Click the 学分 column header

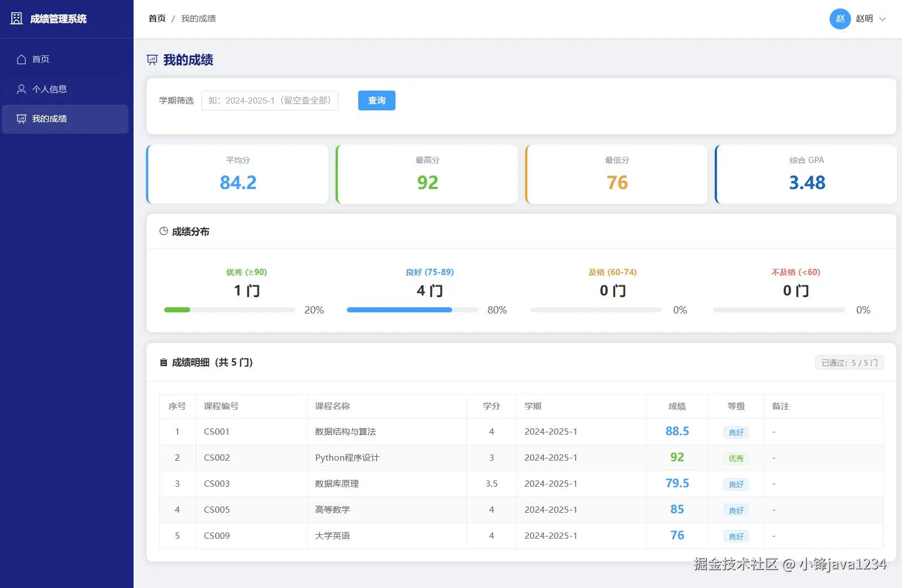491,406
